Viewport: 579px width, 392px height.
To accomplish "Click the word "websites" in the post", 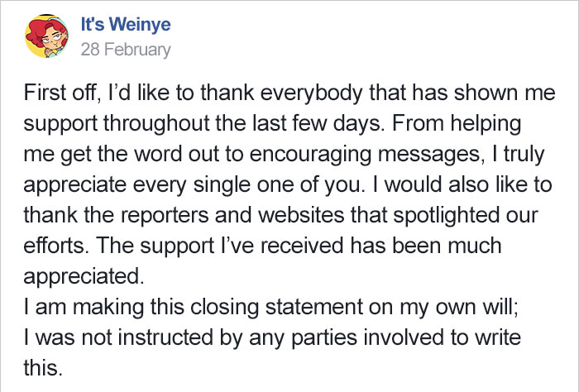I will (301, 215).
